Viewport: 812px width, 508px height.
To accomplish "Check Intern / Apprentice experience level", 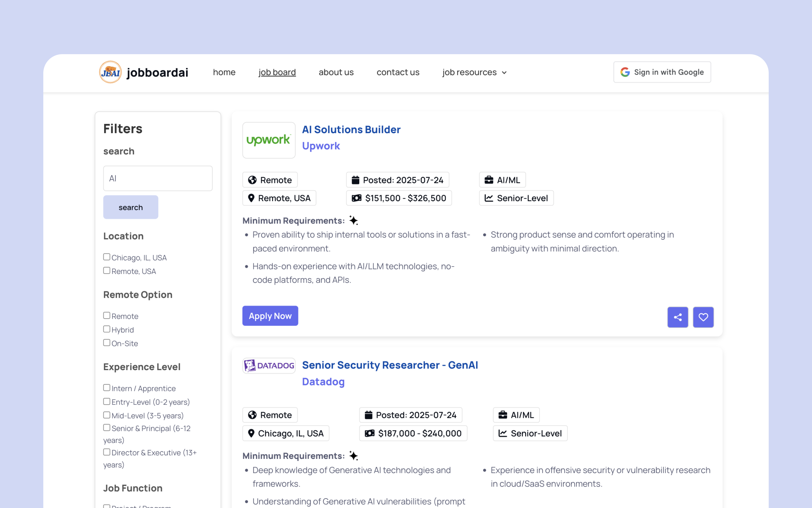I will [x=107, y=387].
